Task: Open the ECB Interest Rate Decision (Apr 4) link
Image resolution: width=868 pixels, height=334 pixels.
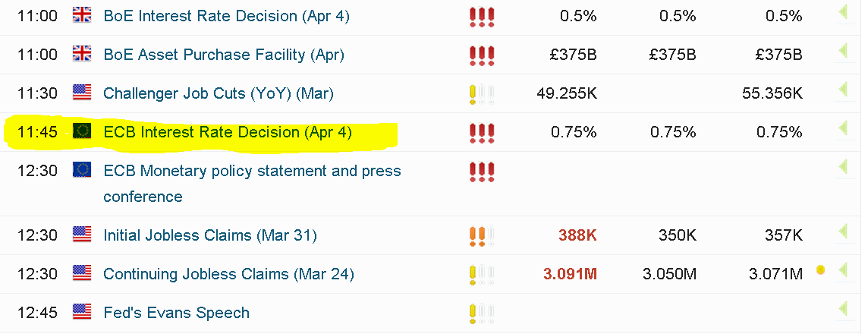Action: (228, 132)
